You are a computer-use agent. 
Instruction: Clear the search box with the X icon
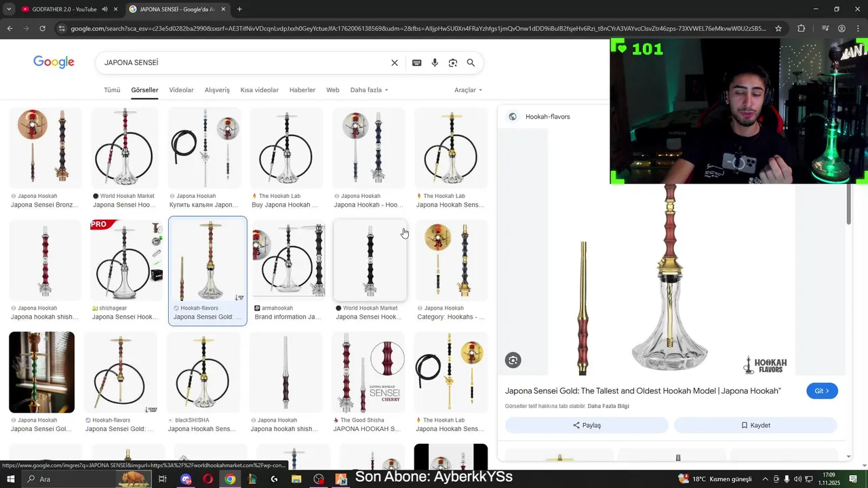coord(395,62)
